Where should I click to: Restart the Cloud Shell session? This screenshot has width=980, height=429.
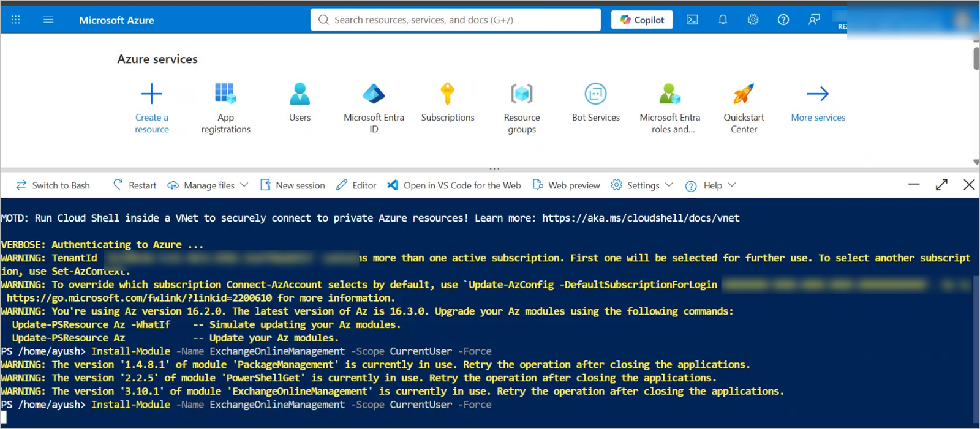pos(135,185)
